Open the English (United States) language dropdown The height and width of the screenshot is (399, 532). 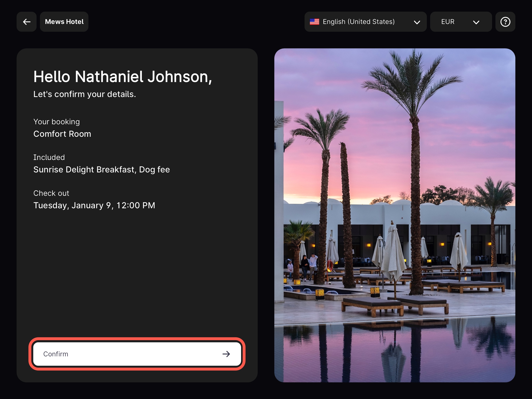[358, 22]
